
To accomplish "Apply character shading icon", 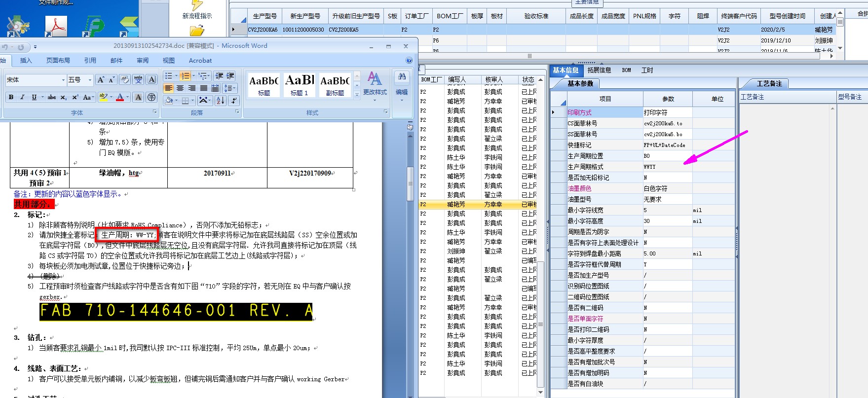I will click(x=138, y=97).
